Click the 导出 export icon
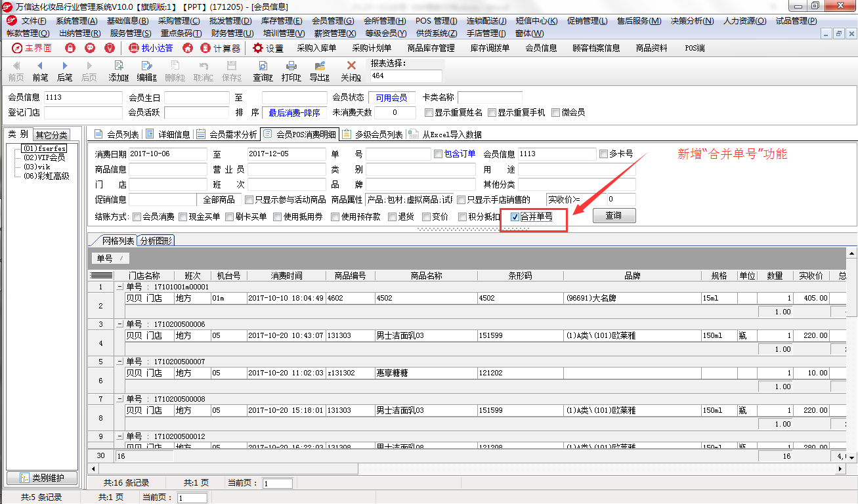858x504 pixels. (x=320, y=72)
